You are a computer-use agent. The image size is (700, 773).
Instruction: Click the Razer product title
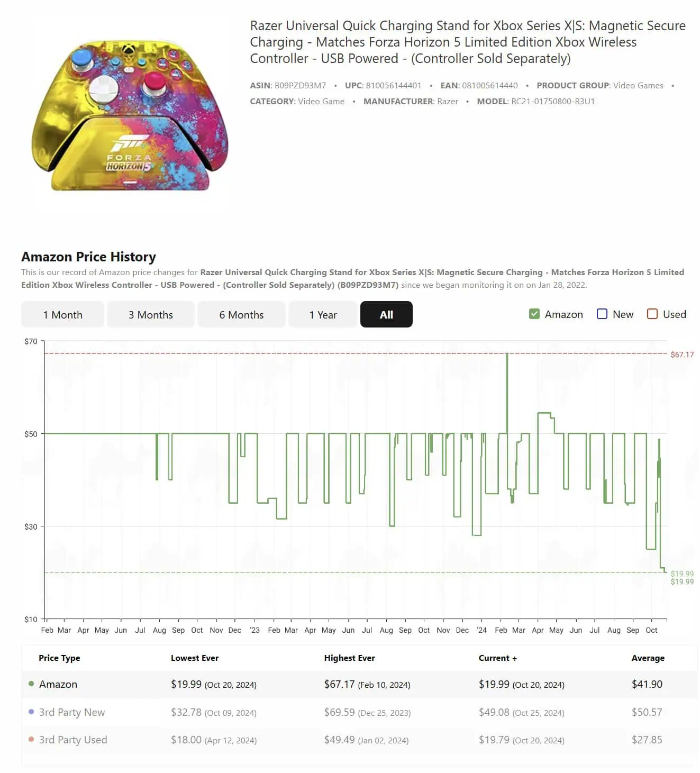click(467, 42)
